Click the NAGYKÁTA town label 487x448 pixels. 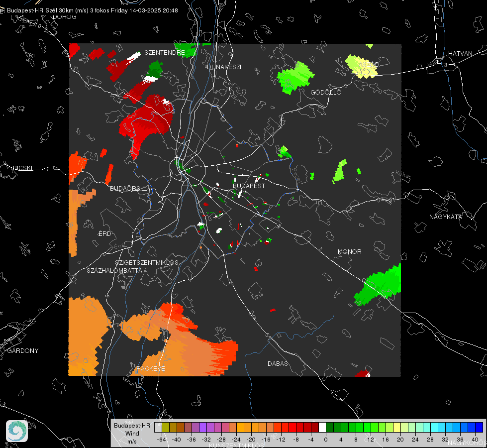coord(445,217)
